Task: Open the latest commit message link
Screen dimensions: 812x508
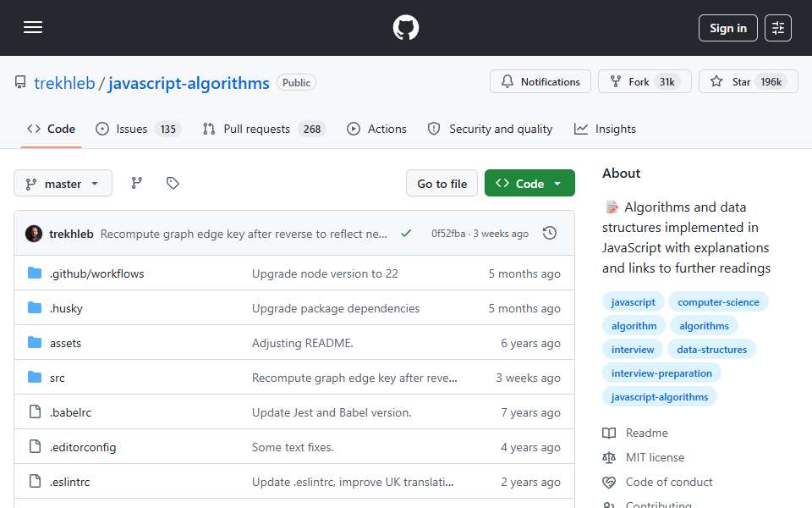Action: click(244, 235)
